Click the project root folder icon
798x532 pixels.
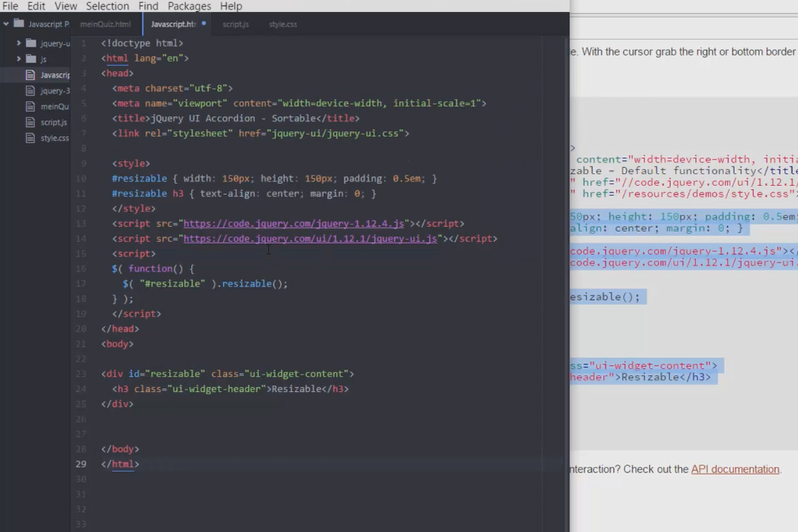pos(19,24)
